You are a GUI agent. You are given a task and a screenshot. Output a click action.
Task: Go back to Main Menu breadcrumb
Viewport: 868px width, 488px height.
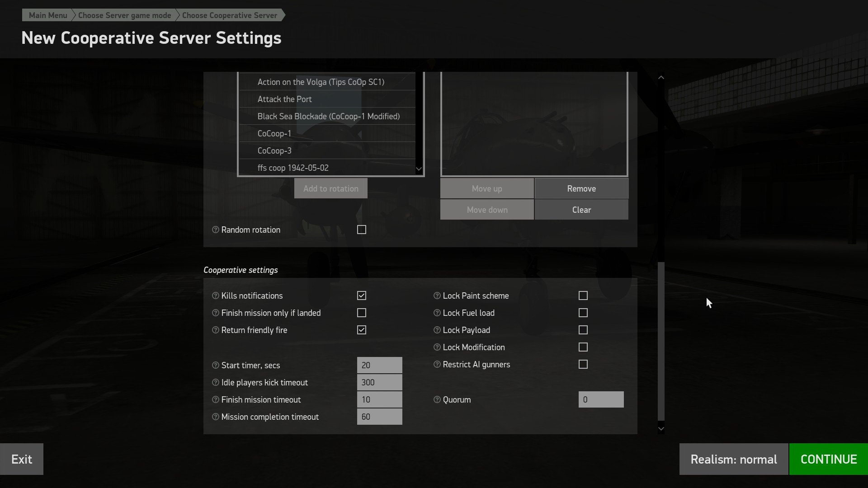pyautogui.click(x=47, y=15)
